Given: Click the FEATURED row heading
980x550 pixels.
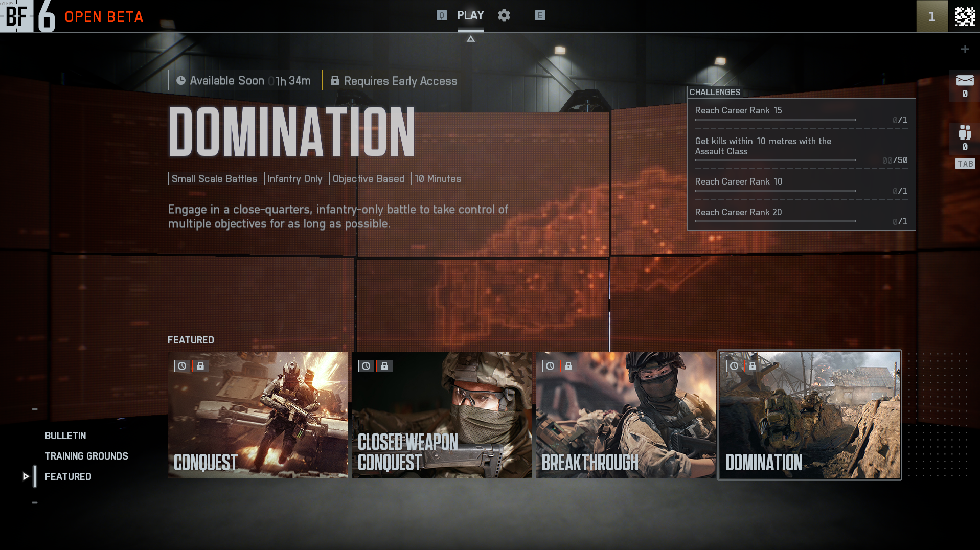Looking at the screenshot, I should coord(191,340).
